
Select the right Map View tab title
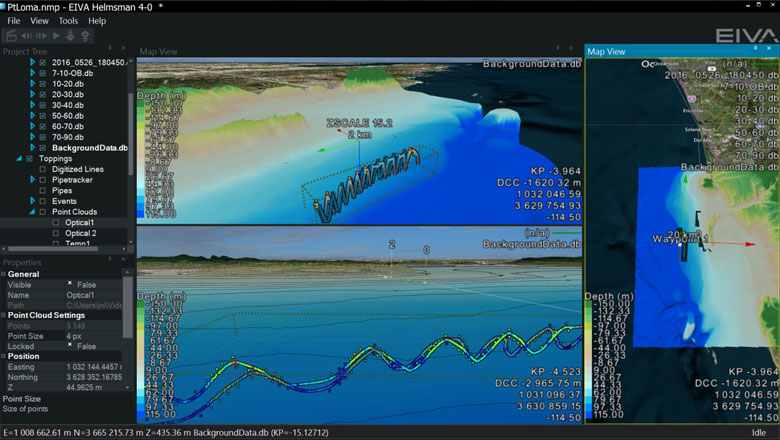(606, 52)
